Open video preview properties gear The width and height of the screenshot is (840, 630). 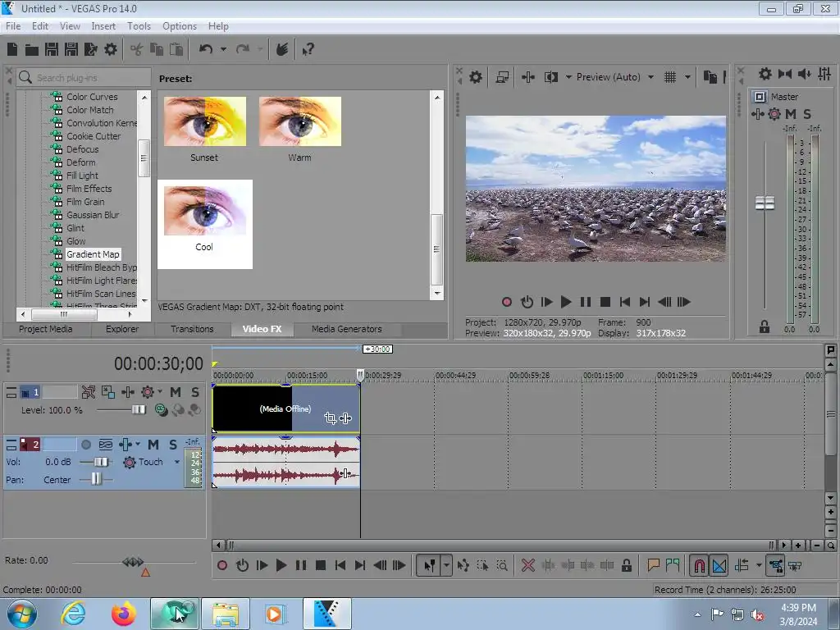point(476,77)
